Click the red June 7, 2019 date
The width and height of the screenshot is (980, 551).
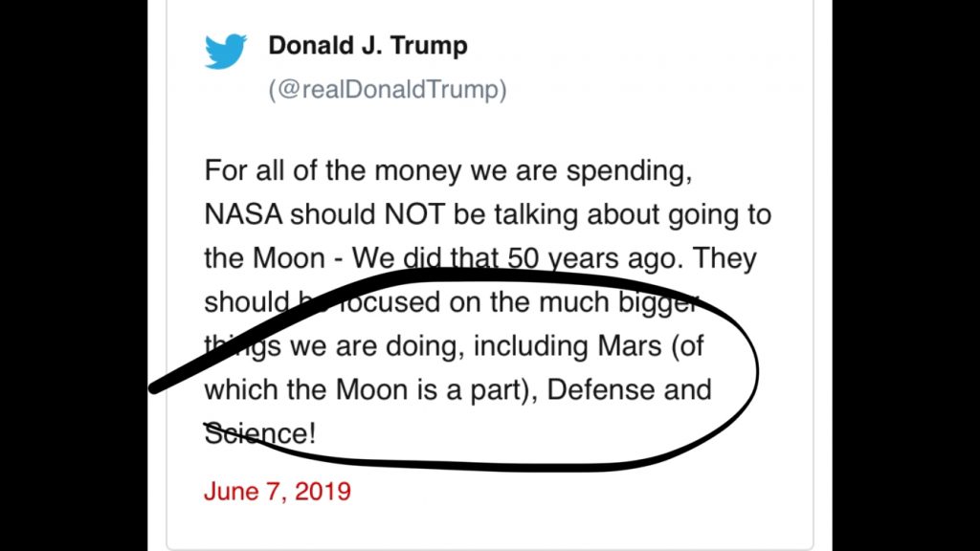coord(277,491)
